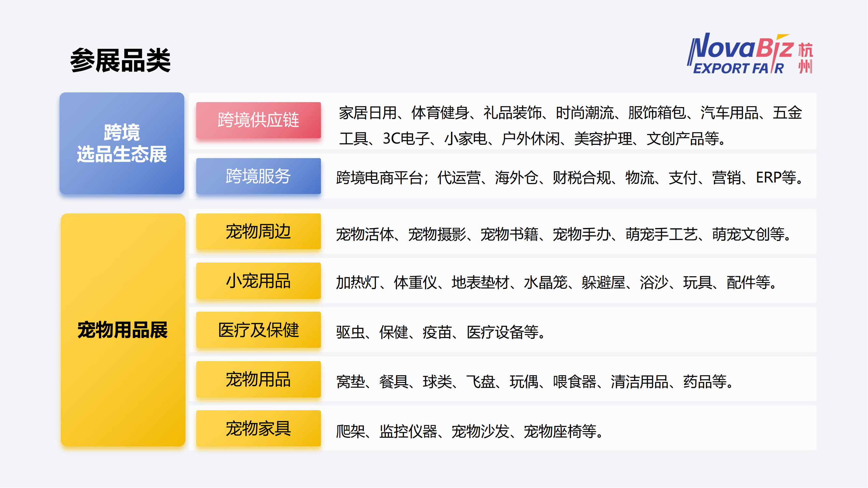The image size is (868, 488).
Task: Click the 宠物用品 yellow label
Action: tap(258, 380)
